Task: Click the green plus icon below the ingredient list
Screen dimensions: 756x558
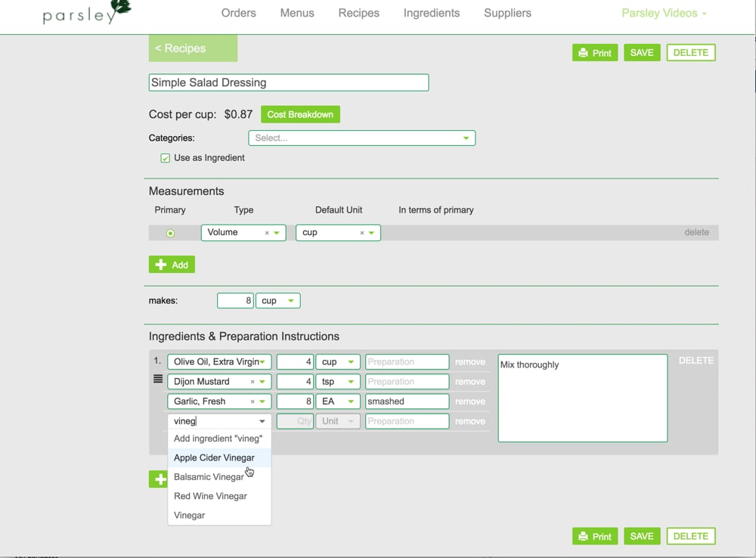Action: (159, 479)
